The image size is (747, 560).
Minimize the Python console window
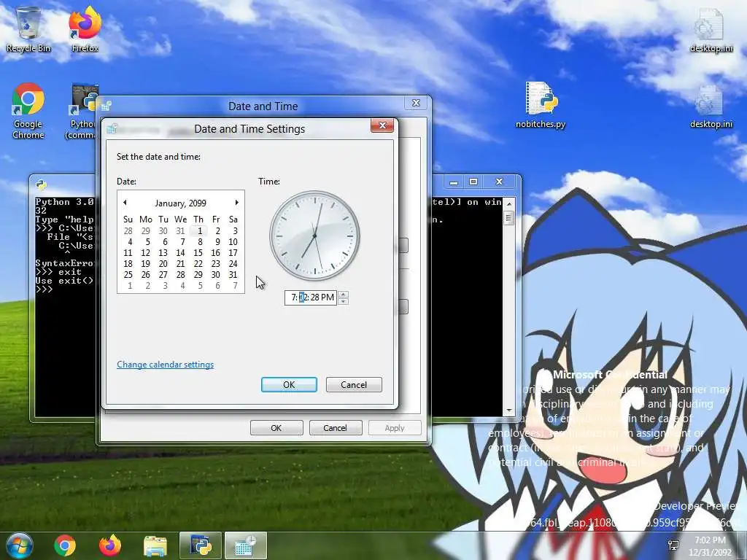point(454,182)
